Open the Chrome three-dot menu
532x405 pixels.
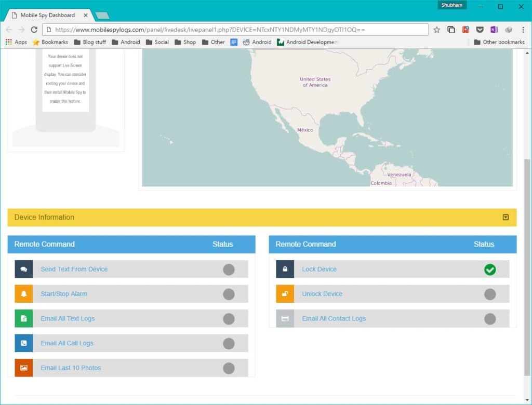click(x=523, y=30)
